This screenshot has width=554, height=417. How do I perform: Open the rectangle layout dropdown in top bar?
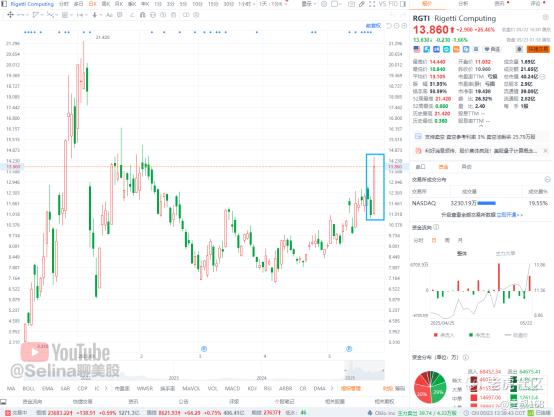pos(335,4)
